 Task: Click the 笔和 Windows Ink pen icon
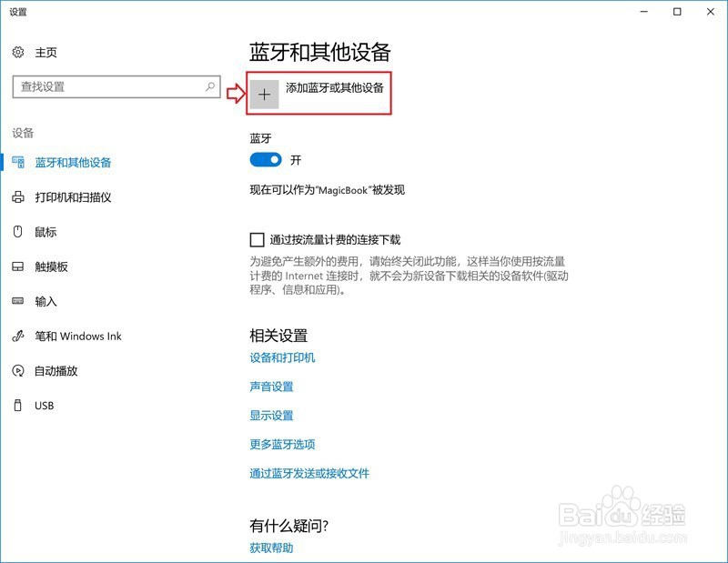coord(16,336)
